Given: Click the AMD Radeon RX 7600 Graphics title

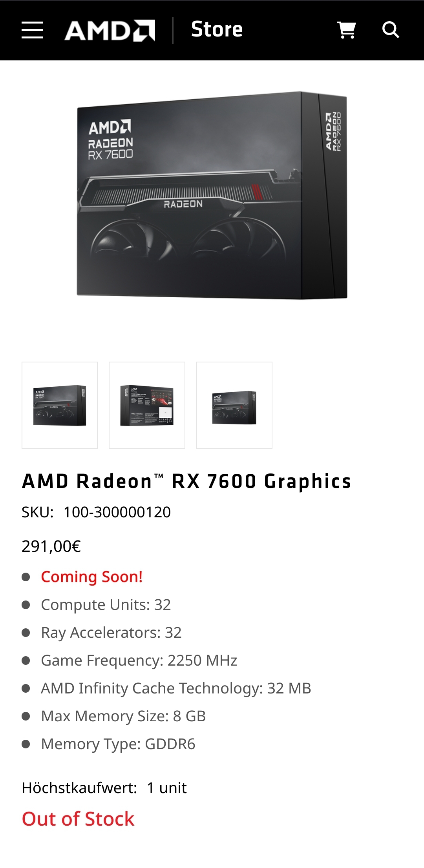Looking at the screenshot, I should coord(186,481).
